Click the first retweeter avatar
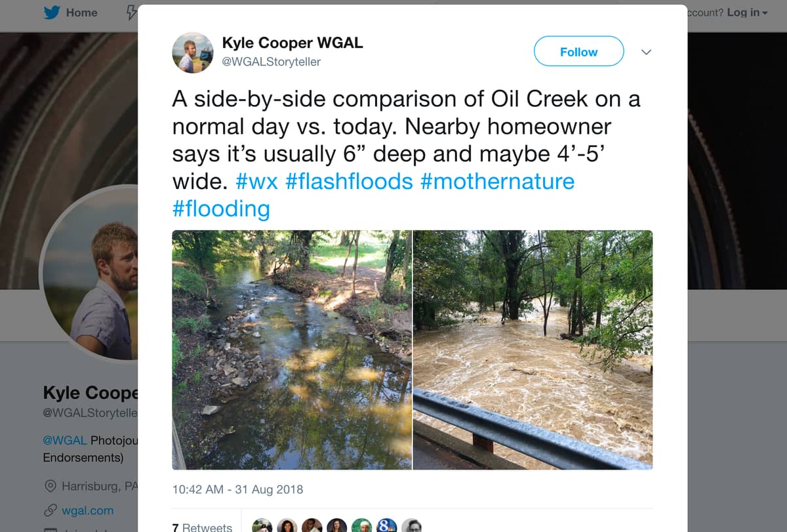 click(x=262, y=525)
